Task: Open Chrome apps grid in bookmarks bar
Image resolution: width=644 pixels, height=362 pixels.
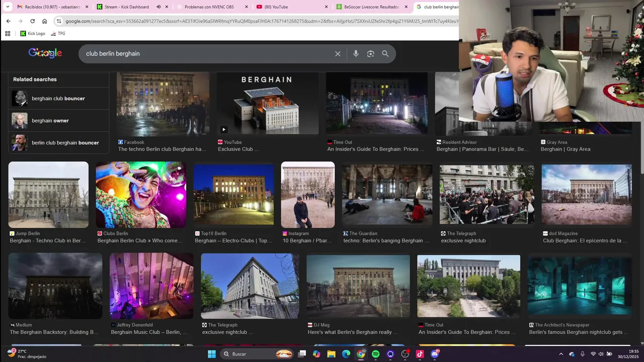Action: coord(8,34)
